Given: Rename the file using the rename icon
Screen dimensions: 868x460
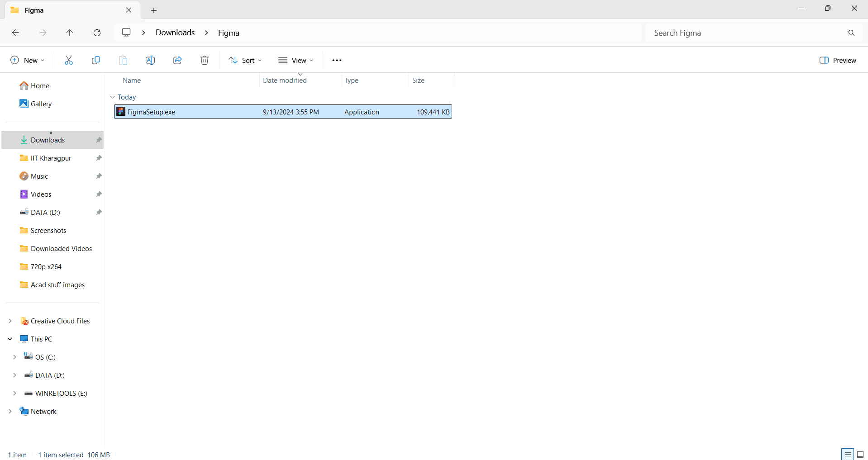Looking at the screenshot, I should (x=150, y=60).
